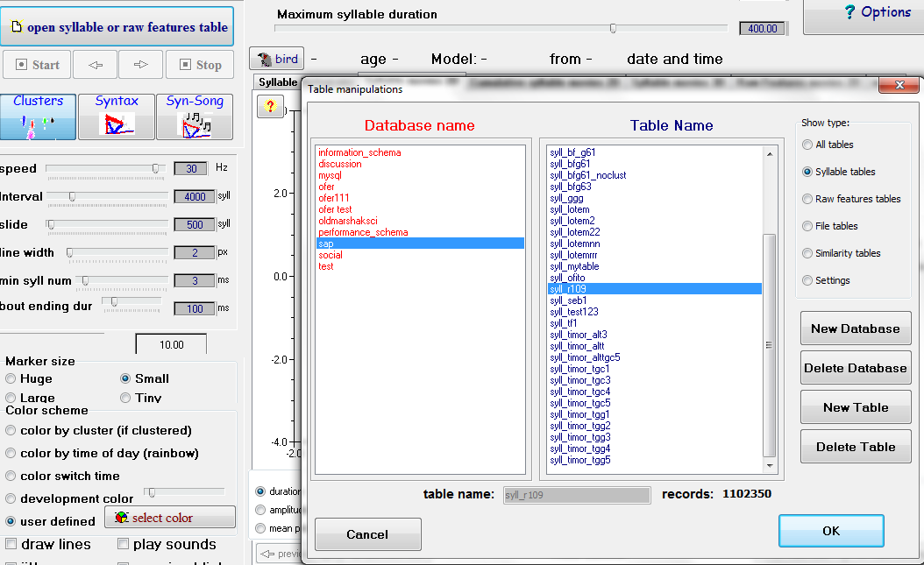
Task: Select table syll_timor_tgc3 from list
Action: [x=579, y=380]
